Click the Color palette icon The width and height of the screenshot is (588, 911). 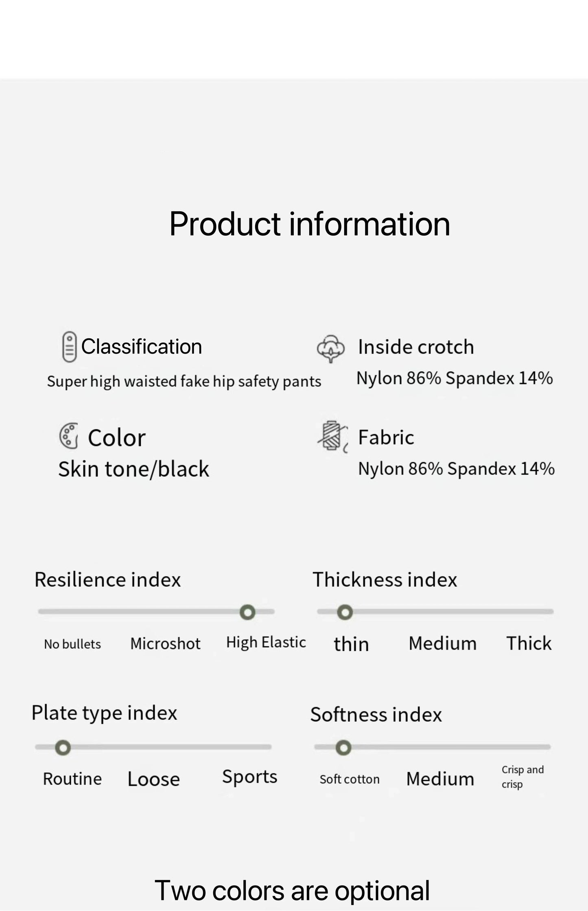click(69, 436)
